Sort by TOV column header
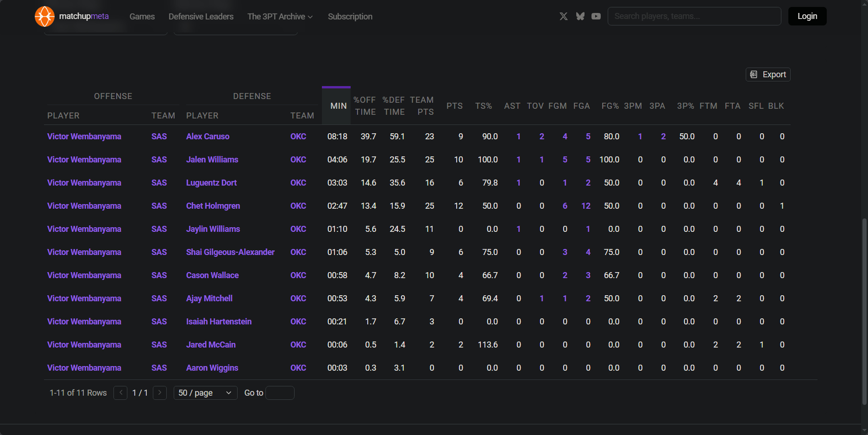 535,106
